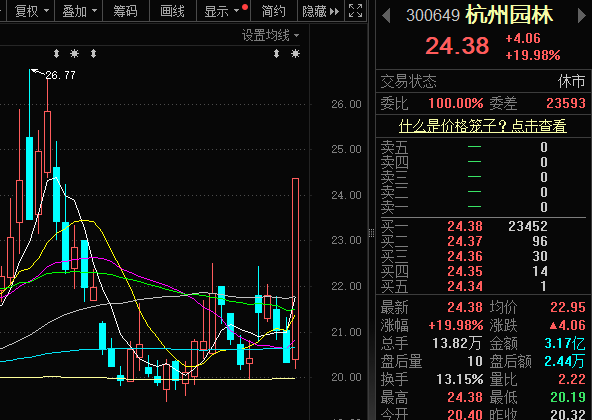Click the 总手 value 13.82万
592x420 pixels.
click(x=457, y=343)
